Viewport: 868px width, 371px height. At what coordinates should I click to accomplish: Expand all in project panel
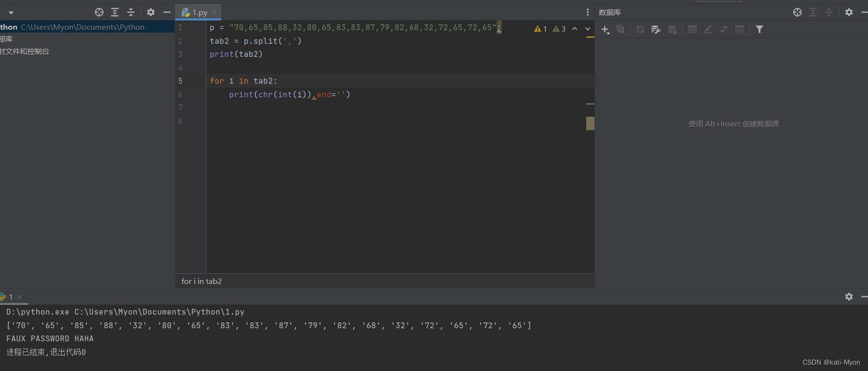pos(115,12)
